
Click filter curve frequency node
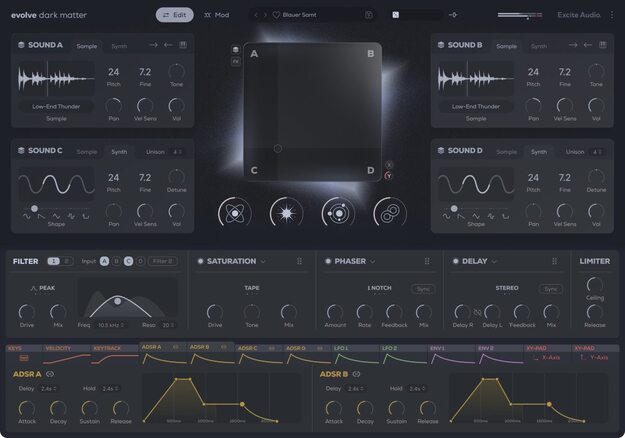pos(118,301)
